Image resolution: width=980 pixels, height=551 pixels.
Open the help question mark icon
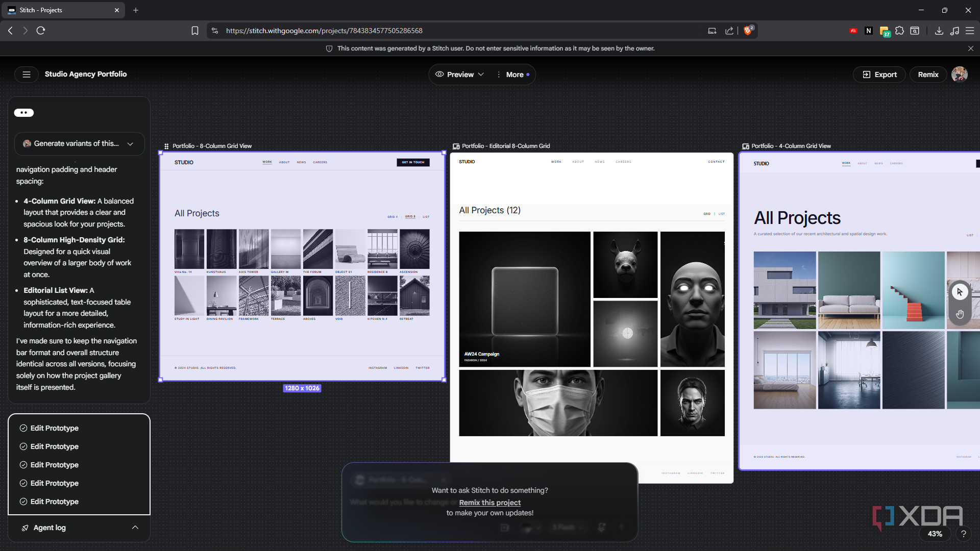(963, 534)
